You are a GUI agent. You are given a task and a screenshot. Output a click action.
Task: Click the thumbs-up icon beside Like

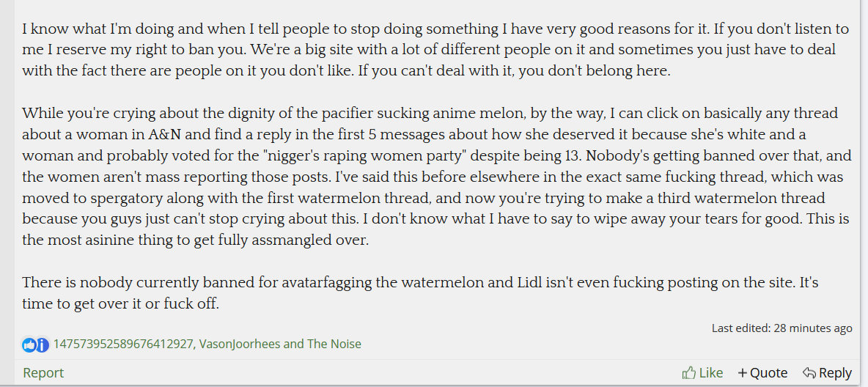click(688, 373)
